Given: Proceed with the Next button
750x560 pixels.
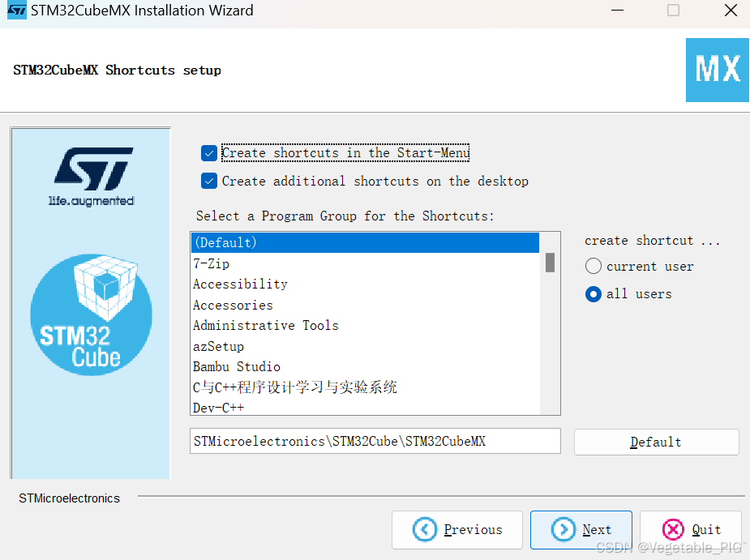Looking at the screenshot, I should pos(581,530).
